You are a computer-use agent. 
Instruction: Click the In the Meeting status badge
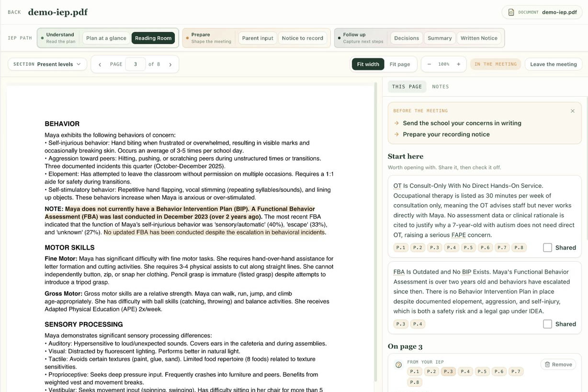click(x=496, y=64)
